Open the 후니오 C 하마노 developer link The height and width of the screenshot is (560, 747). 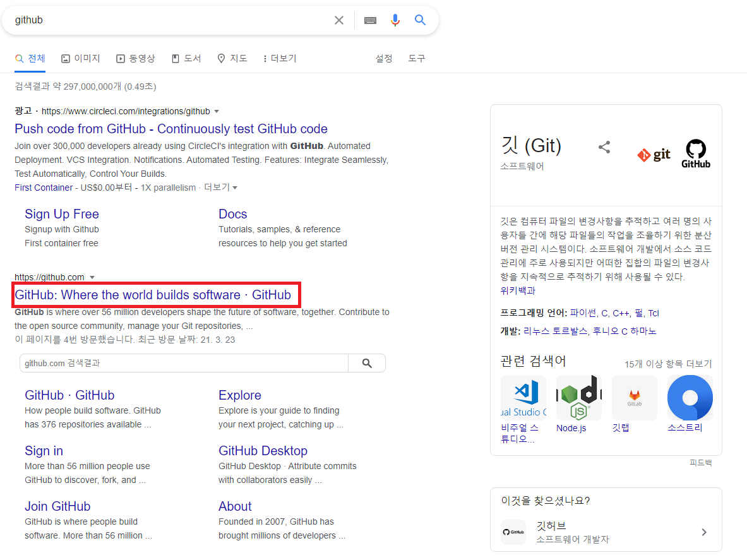(x=624, y=331)
